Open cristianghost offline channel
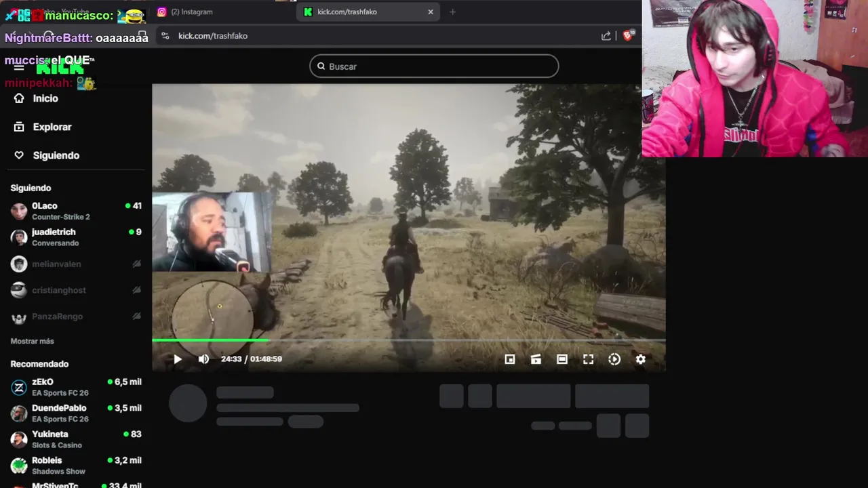The width and height of the screenshot is (868, 488). coord(76,290)
